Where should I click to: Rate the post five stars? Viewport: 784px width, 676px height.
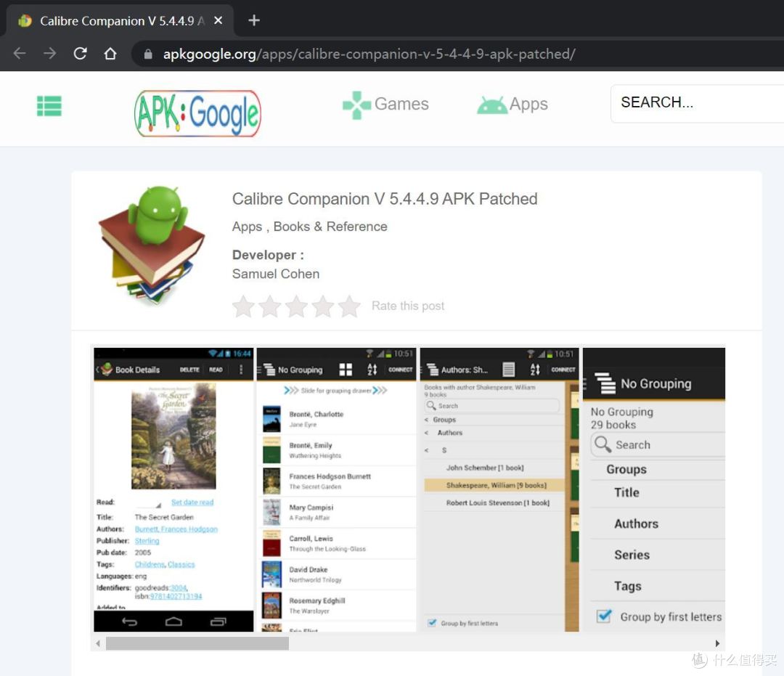tap(349, 306)
